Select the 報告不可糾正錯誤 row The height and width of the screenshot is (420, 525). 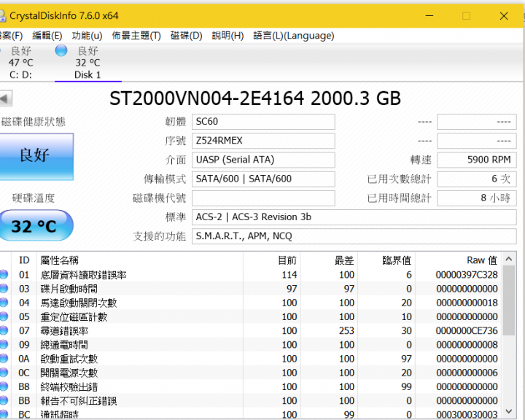coord(250,400)
